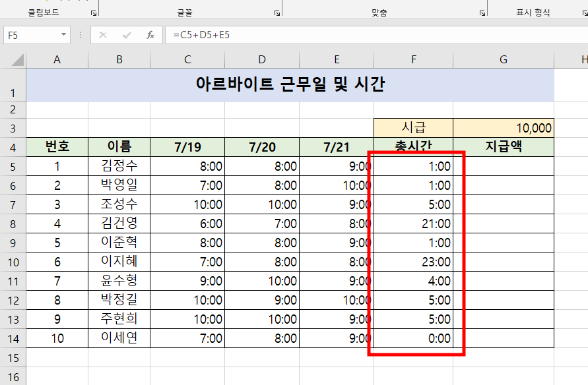Click 6:00 in 김건영's 7/19 column
The width and height of the screenshot is (588, 385).
click(x=187, y=223)
